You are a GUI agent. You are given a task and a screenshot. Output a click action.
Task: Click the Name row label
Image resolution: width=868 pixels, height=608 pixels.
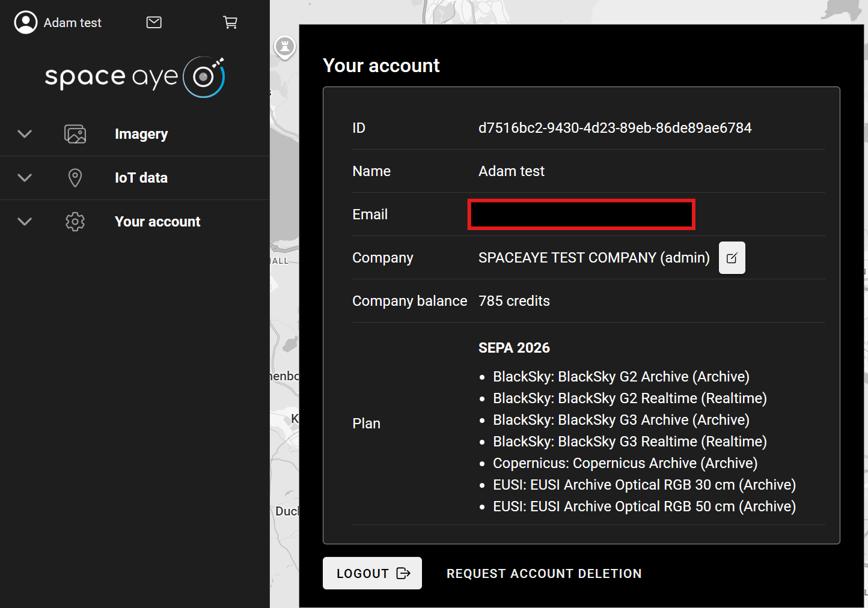pos(371,171)
